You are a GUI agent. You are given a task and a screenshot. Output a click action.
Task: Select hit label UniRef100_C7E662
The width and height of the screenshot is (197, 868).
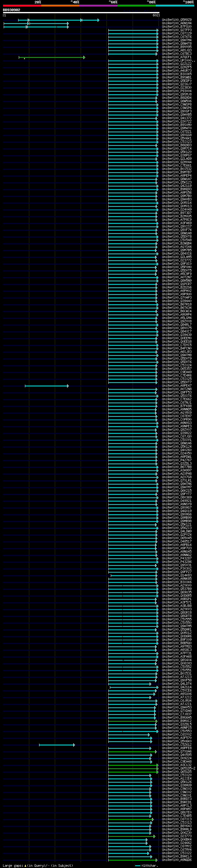(x=177, y=399)
